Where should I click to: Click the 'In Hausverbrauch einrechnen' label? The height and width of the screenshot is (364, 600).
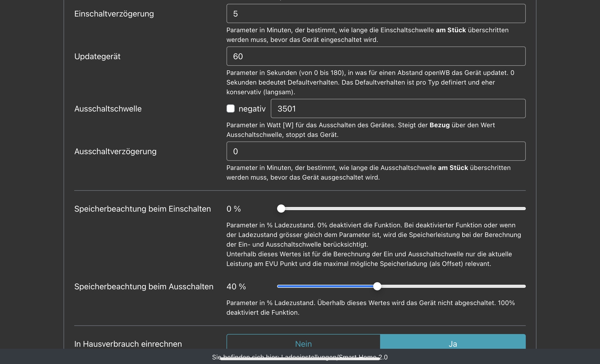coord(128,344)
